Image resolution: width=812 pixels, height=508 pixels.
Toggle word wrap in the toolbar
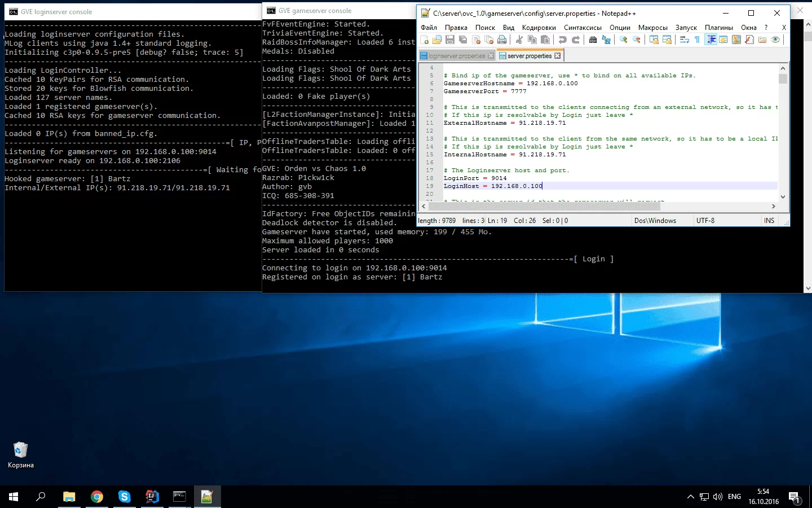point(684,40)
